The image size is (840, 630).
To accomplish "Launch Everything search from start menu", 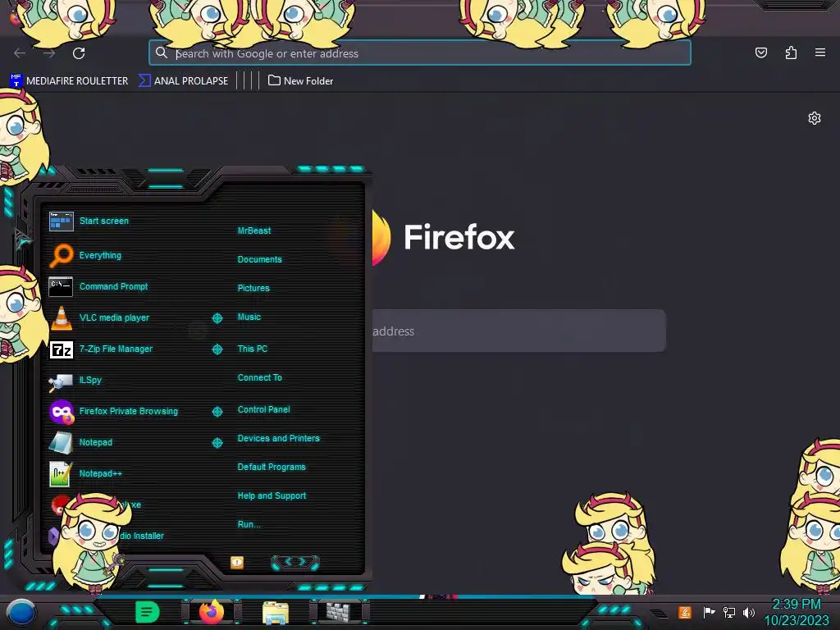I will point(85,256).
